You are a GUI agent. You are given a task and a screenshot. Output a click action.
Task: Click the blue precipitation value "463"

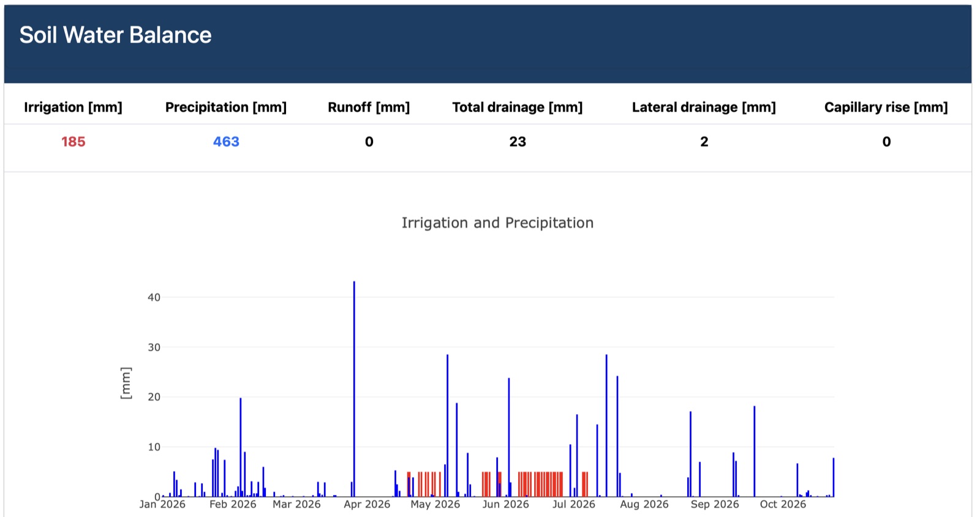click(x=226, y=142)
